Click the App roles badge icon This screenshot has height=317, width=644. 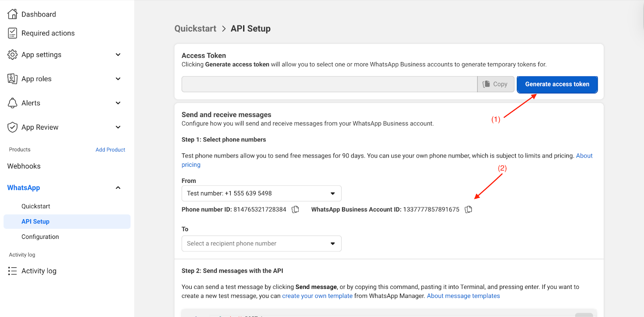click(x=12, y=79)
